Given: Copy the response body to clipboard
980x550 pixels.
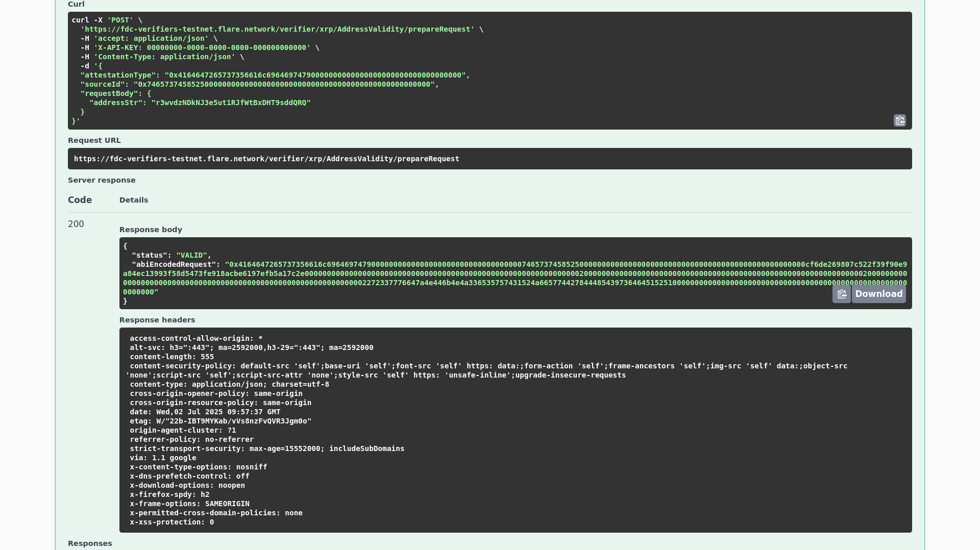Looking at the screenshot, I should 842,294.
